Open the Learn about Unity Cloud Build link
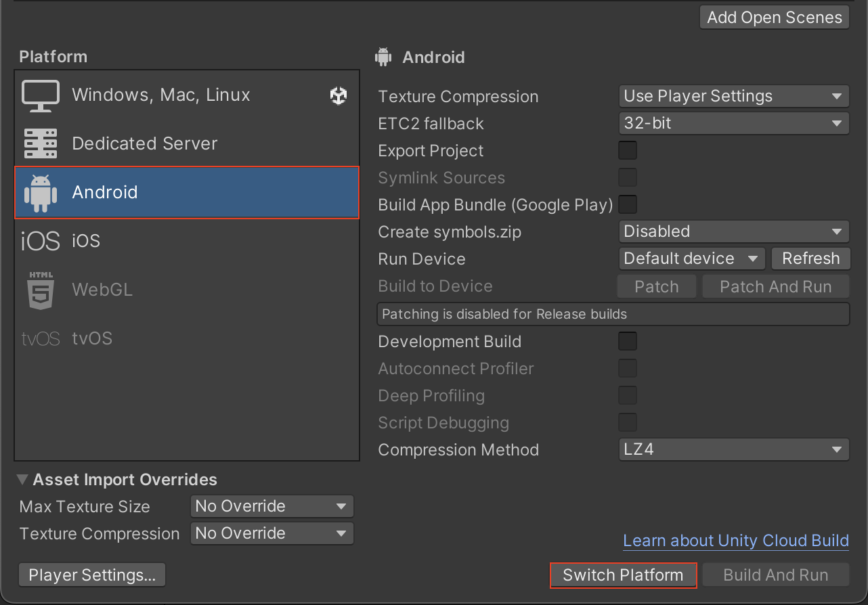This screenshot has width=868, height=605. tap(736, 541)
